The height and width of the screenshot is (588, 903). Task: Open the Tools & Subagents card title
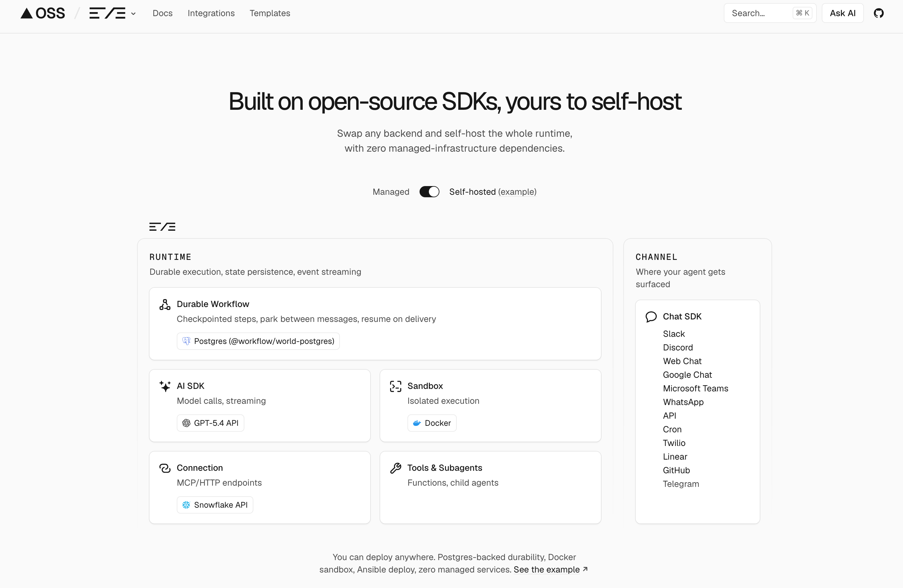click(445, 468)
